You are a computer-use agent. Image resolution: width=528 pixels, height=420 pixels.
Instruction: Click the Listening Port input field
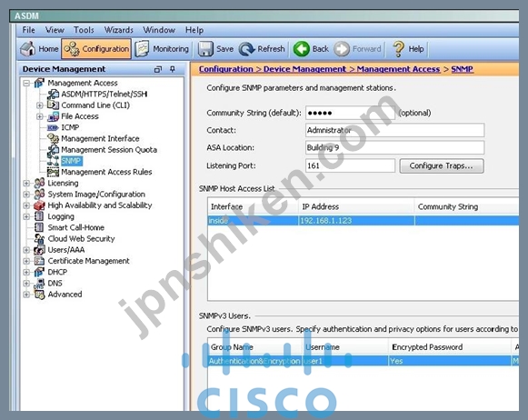point(350,165)
